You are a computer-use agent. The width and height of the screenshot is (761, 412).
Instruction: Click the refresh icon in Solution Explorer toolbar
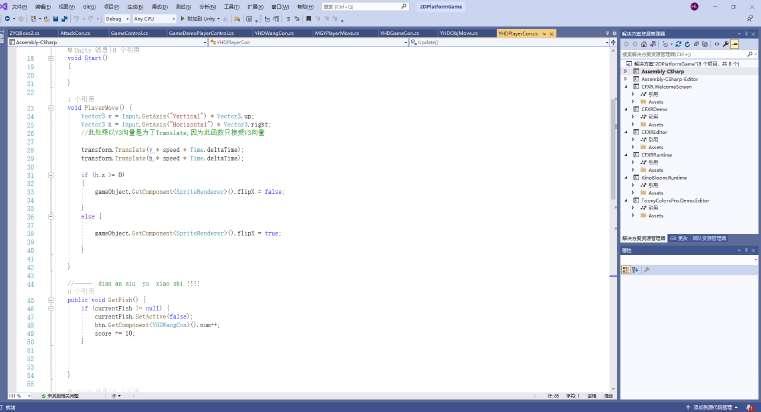(x=687, y=44)
